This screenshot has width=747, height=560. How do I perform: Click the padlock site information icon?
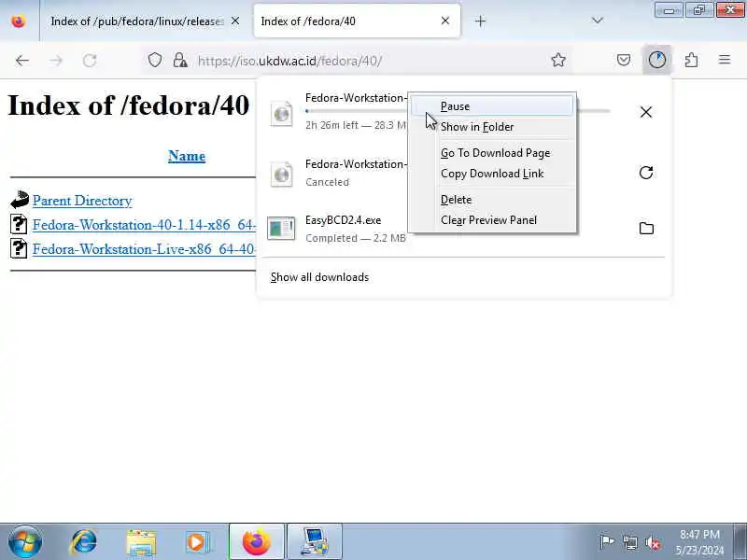[x=180, y=60]
